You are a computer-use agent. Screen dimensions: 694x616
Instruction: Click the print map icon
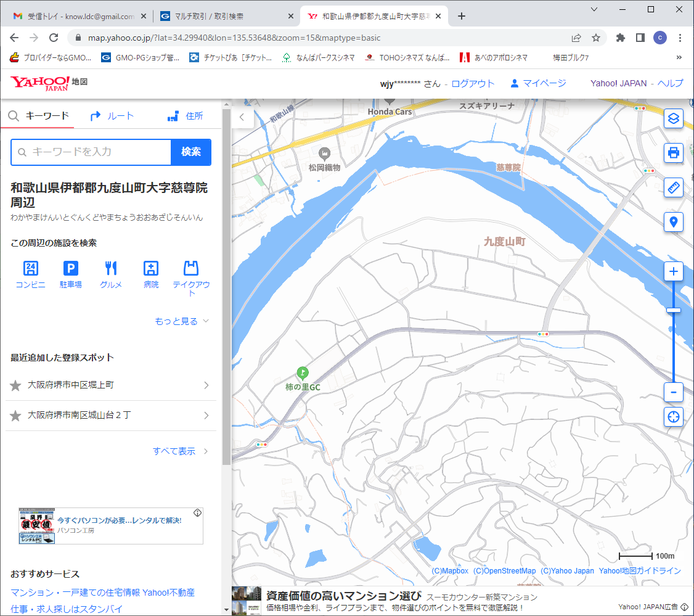tap(673, 152)
